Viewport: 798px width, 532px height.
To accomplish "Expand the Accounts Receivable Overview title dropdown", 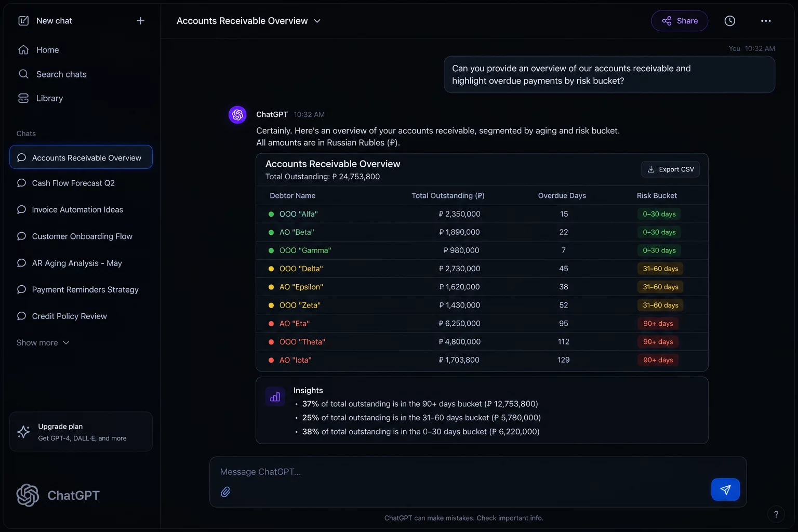I will point(317,21).
